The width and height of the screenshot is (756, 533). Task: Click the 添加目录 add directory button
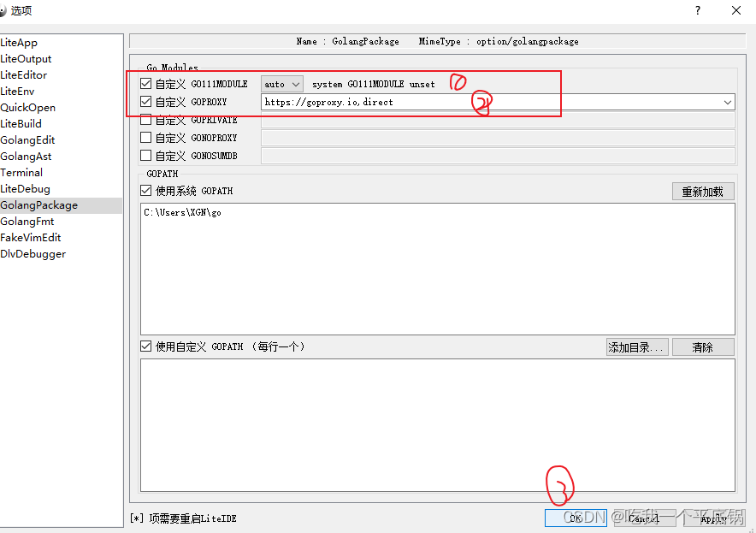[637, 346]
